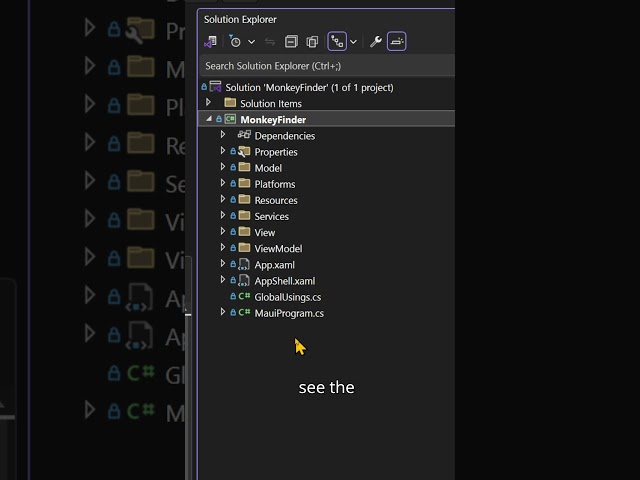The image size is (640, 480).
Task: Click the GlobalUsings.cs C# file icon
Action: coord(244,297)
